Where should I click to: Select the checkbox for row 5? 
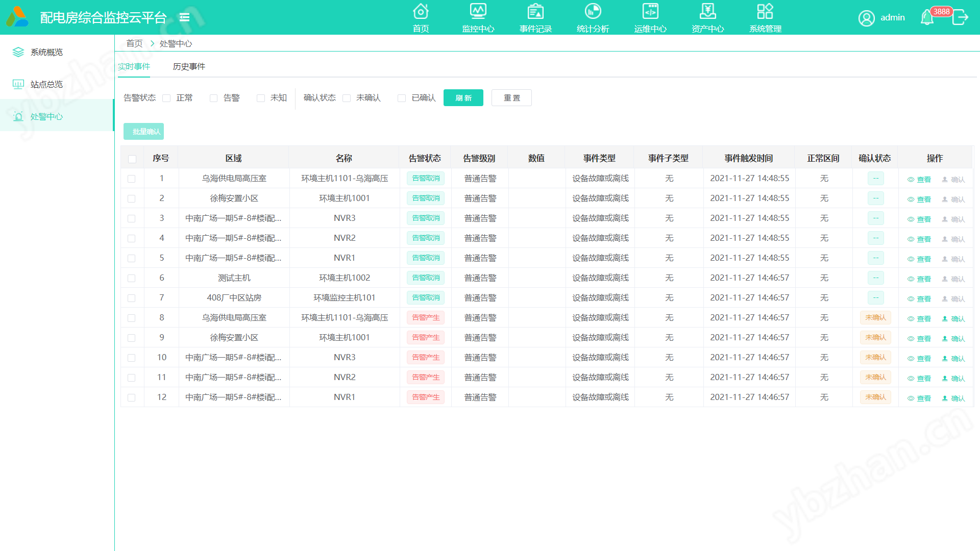[132, 258]
